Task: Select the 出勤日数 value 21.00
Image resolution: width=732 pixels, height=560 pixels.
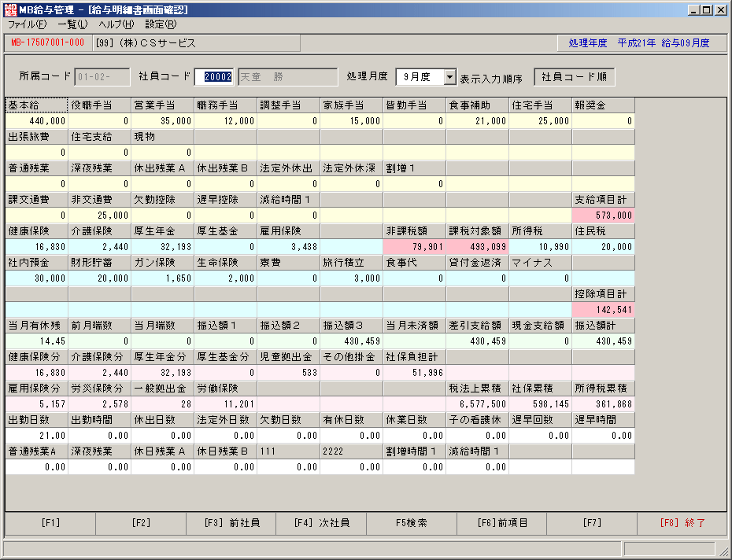Action: click(37, 436)
